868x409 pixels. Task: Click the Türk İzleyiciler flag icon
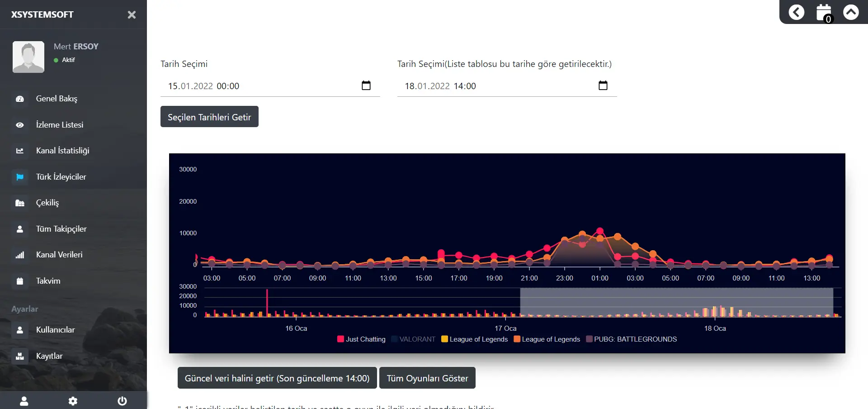click(20, 177)
